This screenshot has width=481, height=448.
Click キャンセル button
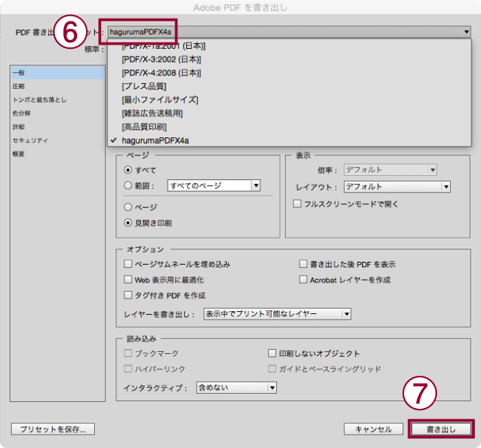373,429
